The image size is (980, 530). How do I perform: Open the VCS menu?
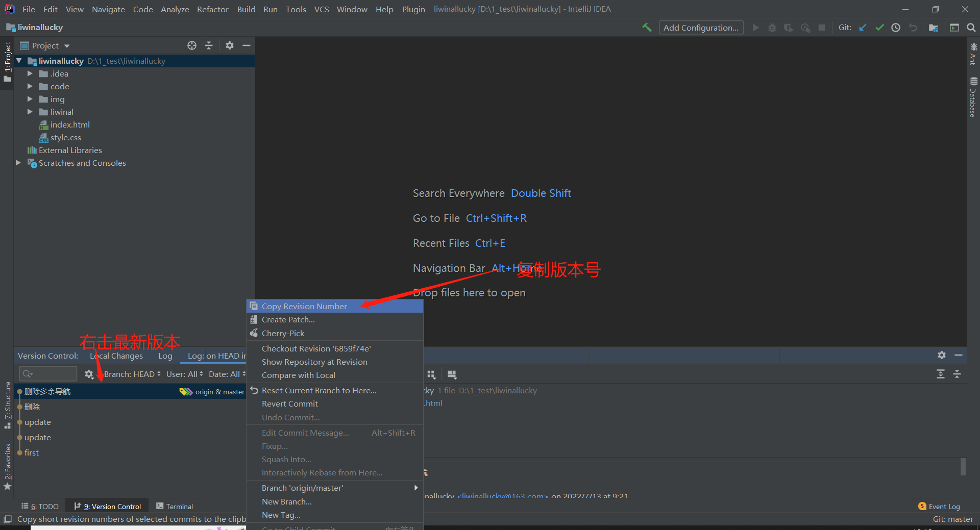click(x=322, y=9)
